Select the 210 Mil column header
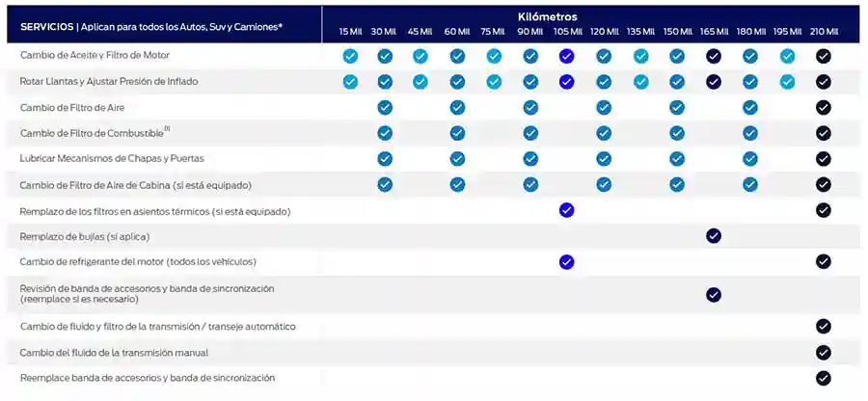The height and width of the screenshot is (401, 868). click(824, 32)
